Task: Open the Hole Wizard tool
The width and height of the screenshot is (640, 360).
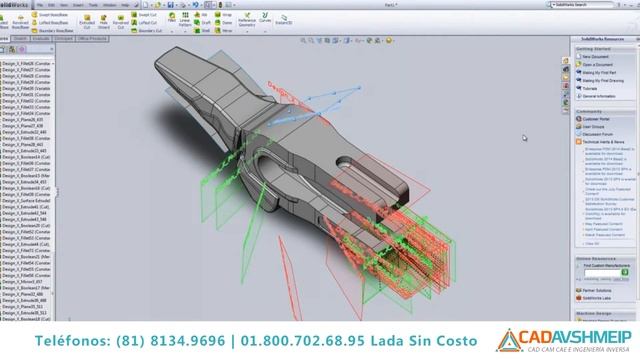Action: click(104, 22)
